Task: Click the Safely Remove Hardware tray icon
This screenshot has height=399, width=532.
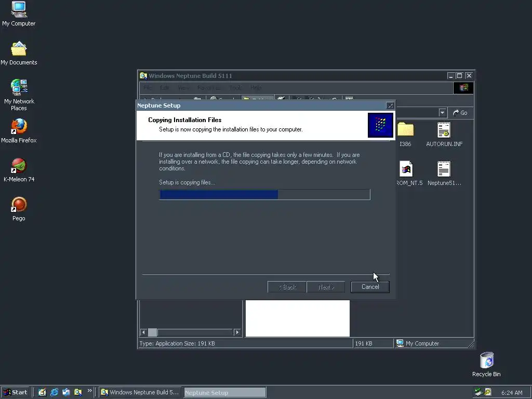Action: pyautogui.click(x=478, y=392)
